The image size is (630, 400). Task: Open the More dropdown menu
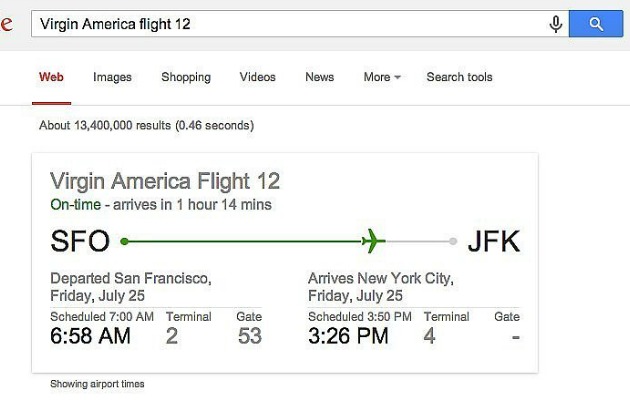(x=382, y=77)
